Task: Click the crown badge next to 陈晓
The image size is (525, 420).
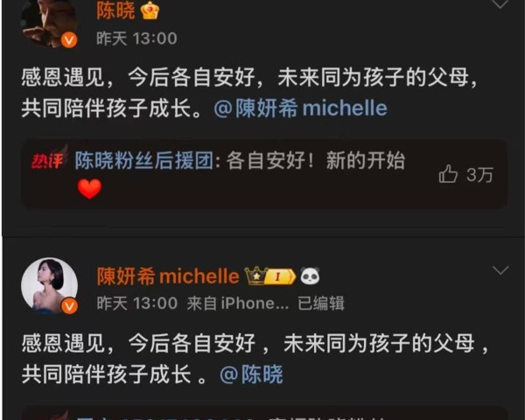Action: tap(150, 10)
